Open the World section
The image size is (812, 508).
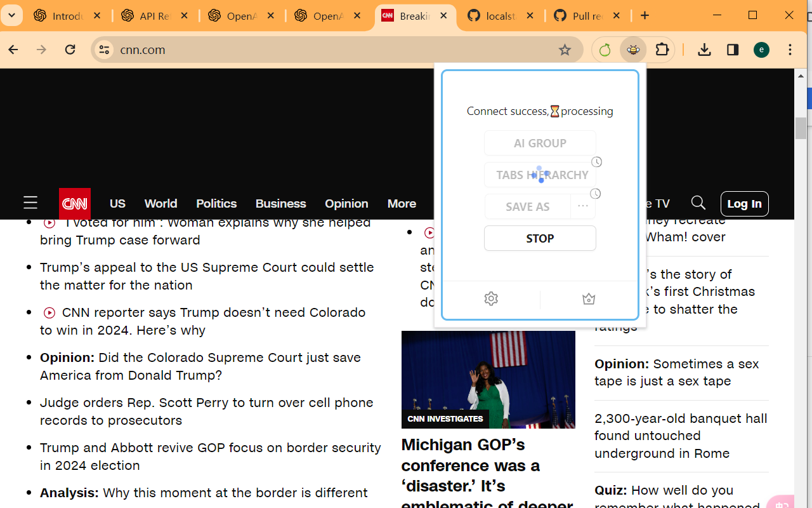(x=160, y=204)
